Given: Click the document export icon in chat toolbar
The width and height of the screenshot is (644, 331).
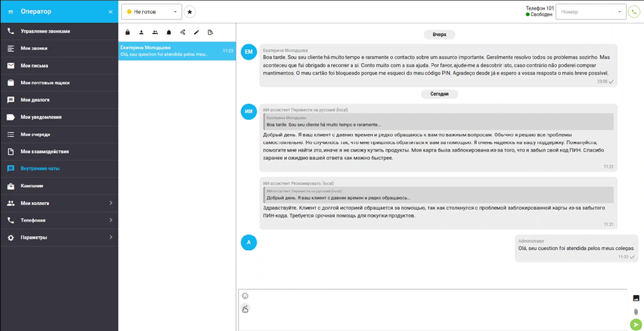Looking at the screenshot, I should coord(210,32).
